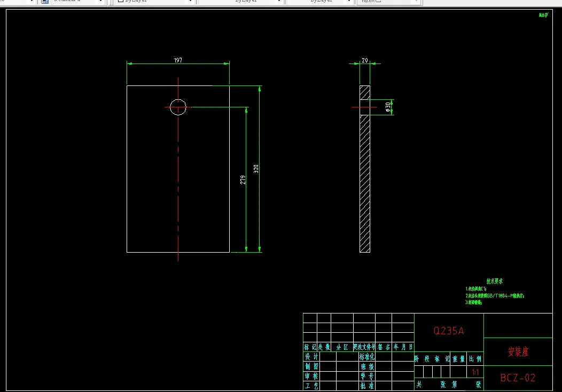This screenshot has height=392, width=562.
Task: Select the BCZ-02 drawing number text
Action: pyautogui.click(x=518, y=378)
